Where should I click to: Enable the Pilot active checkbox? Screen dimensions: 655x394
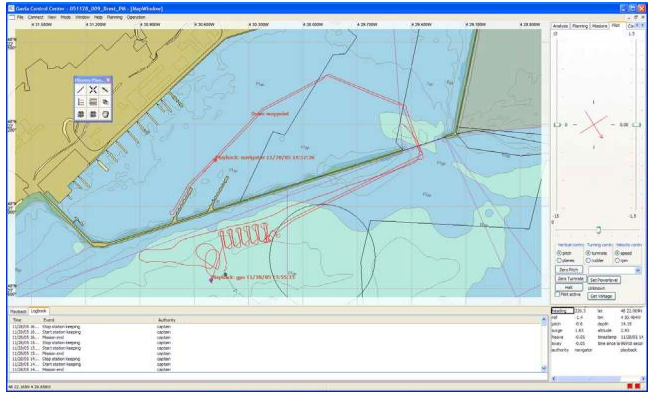tap(557, 295)
